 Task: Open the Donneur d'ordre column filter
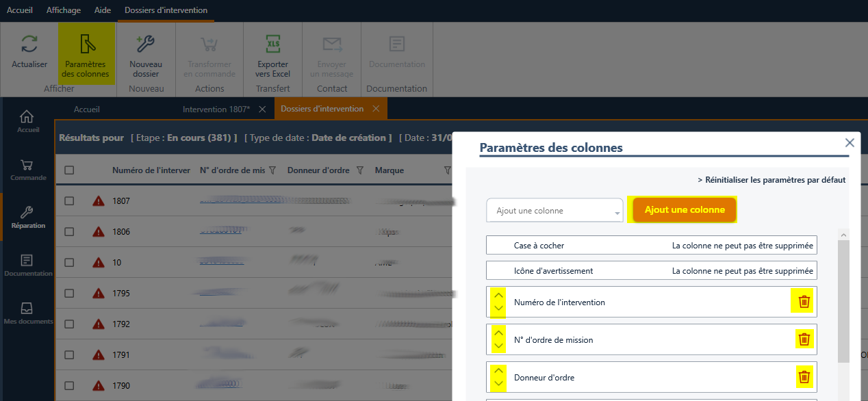(x=360, y=170)
